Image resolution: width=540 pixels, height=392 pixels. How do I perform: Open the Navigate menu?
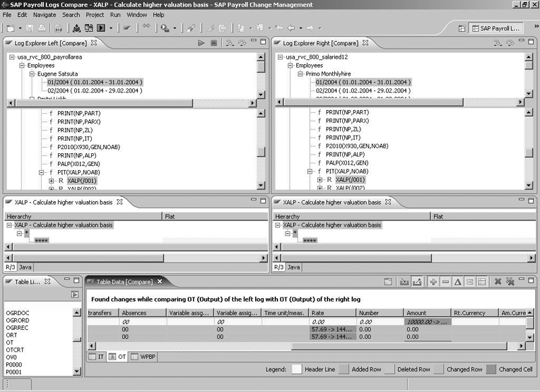point(45,14)
